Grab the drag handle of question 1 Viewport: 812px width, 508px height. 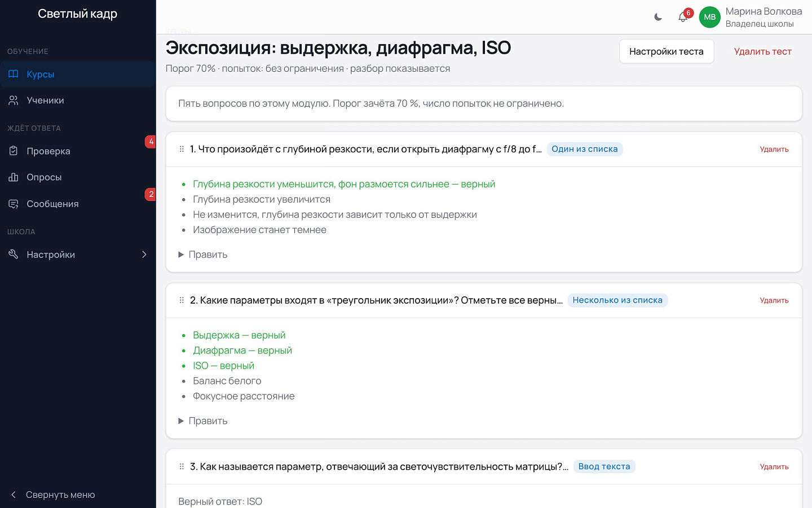point(182,149)
